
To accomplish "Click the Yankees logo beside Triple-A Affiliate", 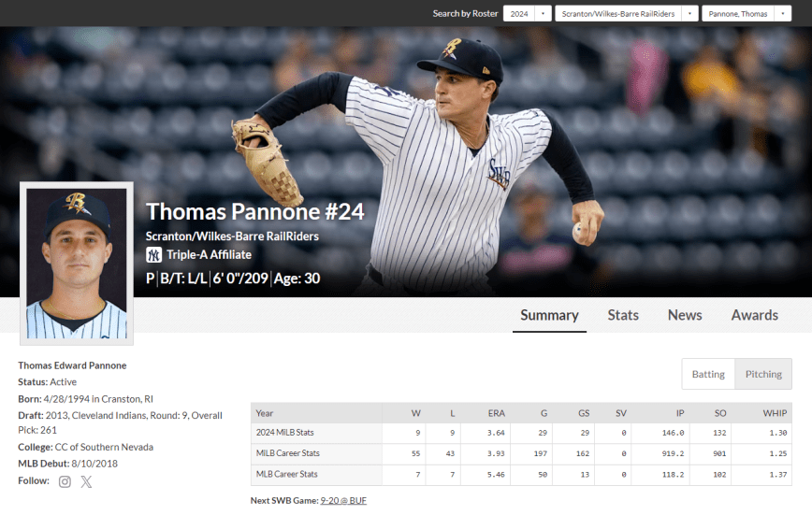I will [x=154, y=254].
